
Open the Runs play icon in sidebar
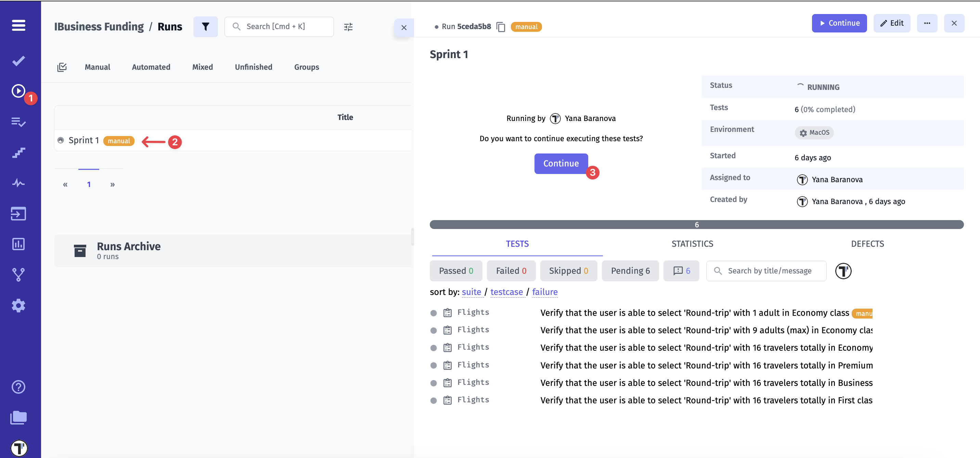coord(18,91)
